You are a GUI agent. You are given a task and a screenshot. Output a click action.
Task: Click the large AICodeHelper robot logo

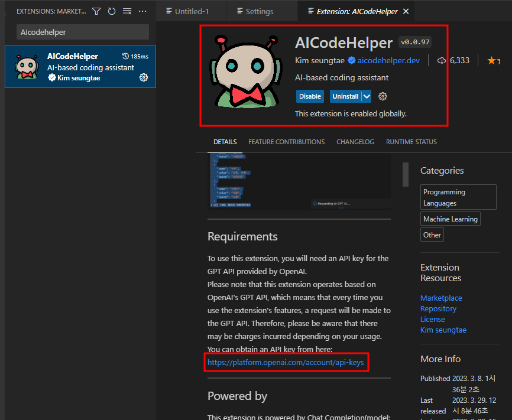[x=246, y=71]
